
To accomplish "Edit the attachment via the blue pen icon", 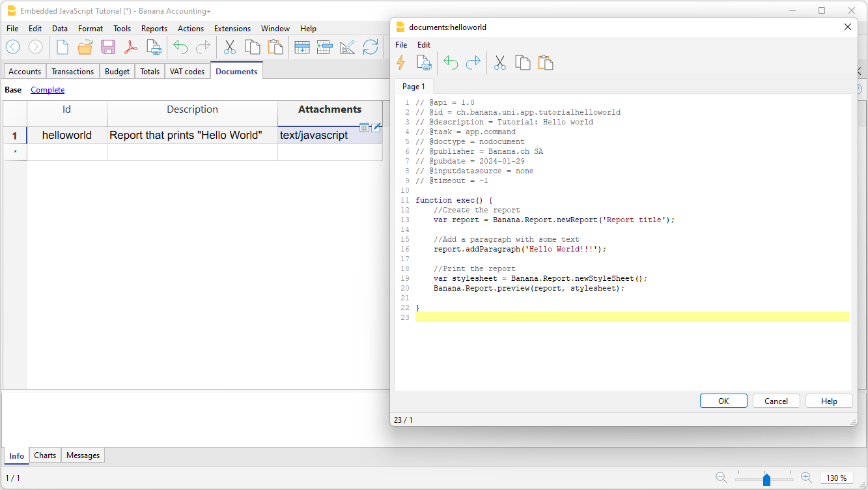I will [376, 127].
